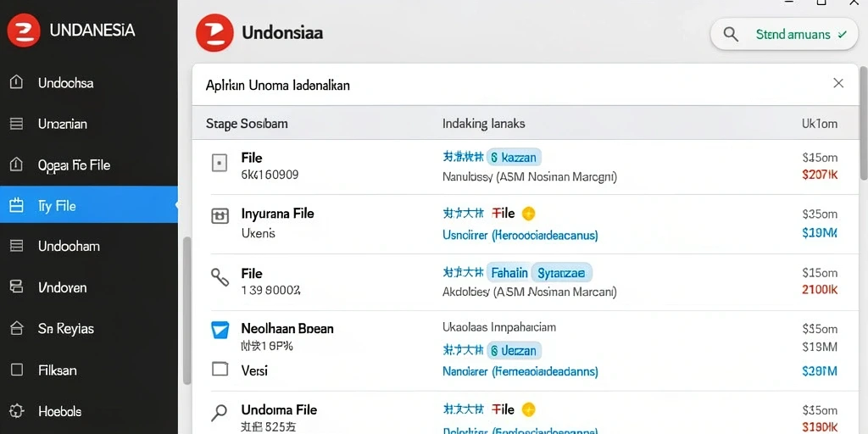
Task: Select the Undoima File row title
Action: pos(279,410)
